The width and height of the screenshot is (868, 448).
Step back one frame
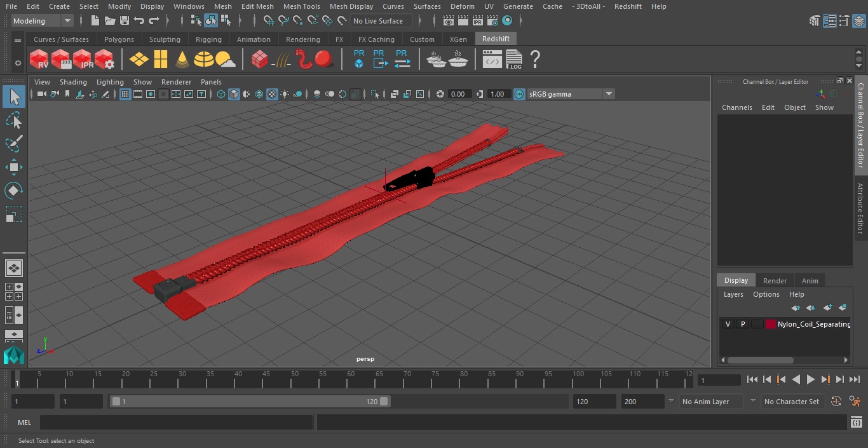pos(767,379)
